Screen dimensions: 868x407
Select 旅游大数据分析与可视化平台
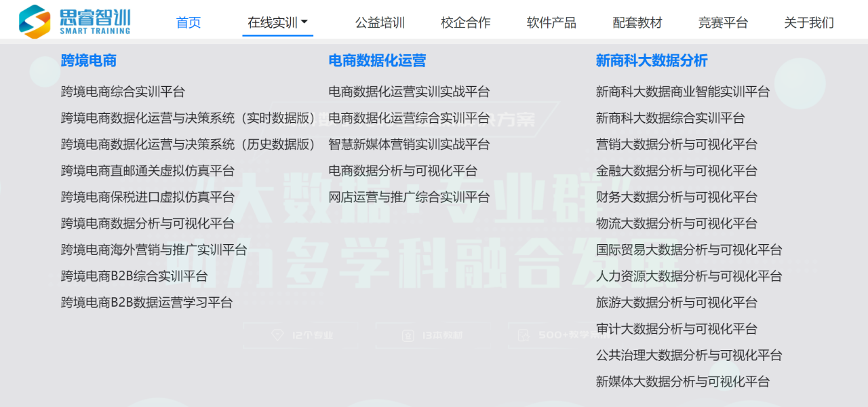click(x=676, y=303)
